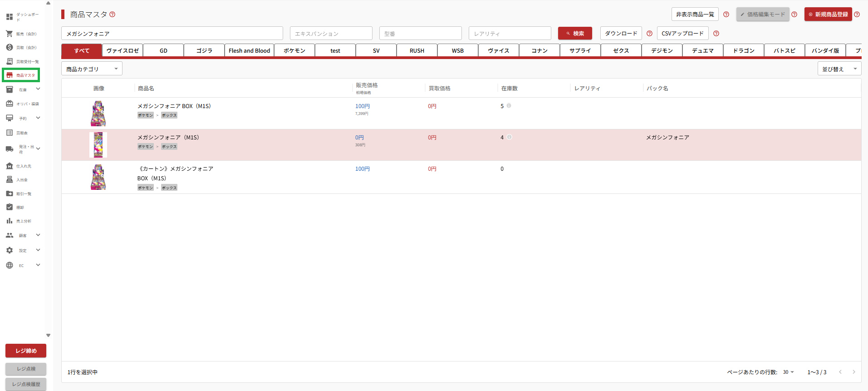This screenshot has height=391, width=868.
Task: Expand the 在庫 sidebar submenu
Action: tap(38, 89)
